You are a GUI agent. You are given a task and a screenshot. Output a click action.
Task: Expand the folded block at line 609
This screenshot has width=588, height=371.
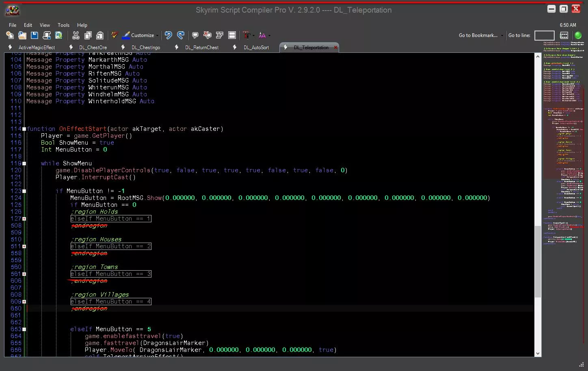click(x=24, y=302)
